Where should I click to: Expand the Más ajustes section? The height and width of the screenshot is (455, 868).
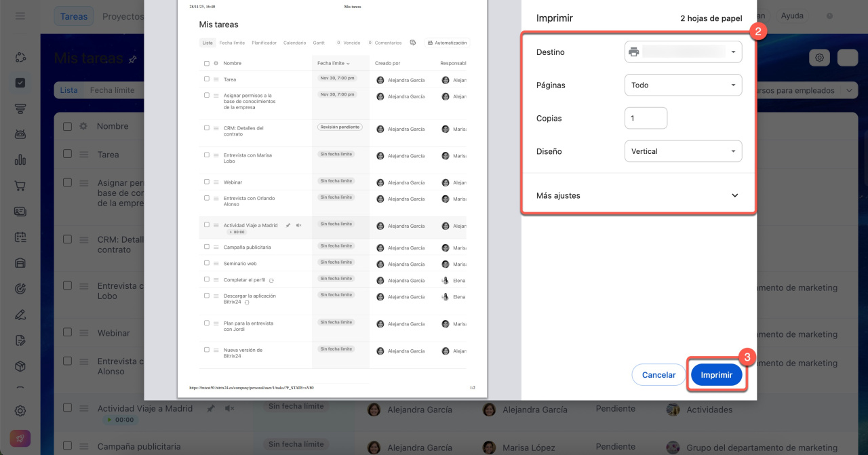(x=637, y=195)
